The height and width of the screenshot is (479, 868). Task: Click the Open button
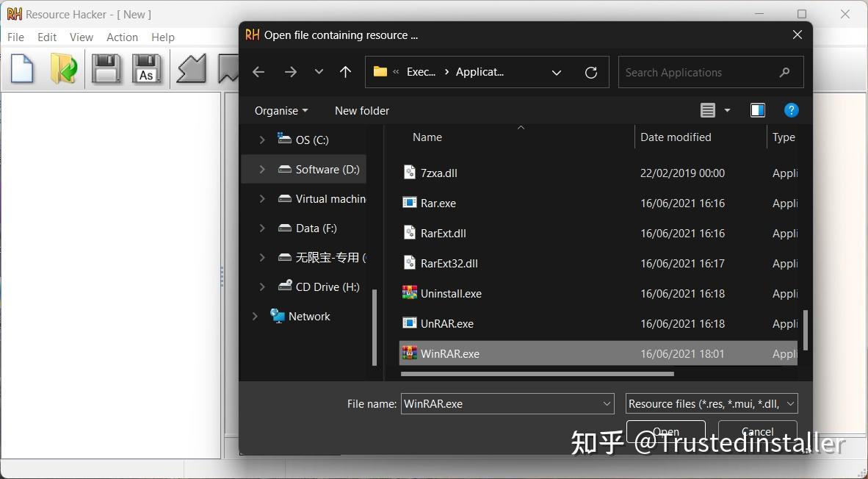(666, 431)
